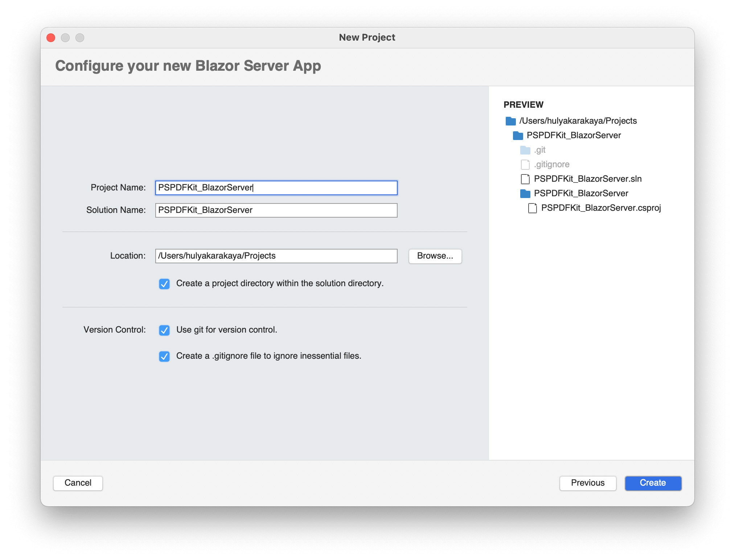The height and width of the screenshot is (560, 735).
Task: Click the solution folder icon for PSPDFKit_BlazorServer
Action: [518, 135]
